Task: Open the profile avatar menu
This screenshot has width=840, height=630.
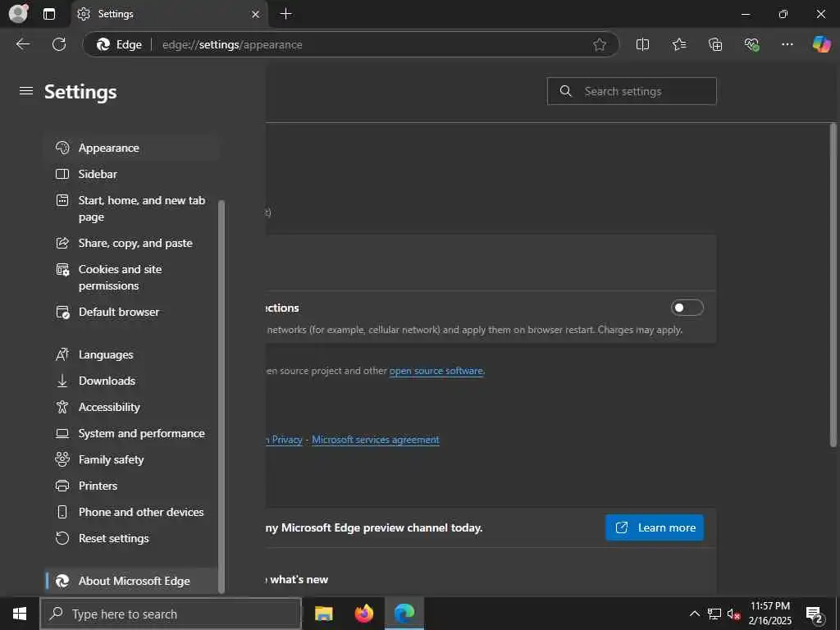Action: coord(19,13)
